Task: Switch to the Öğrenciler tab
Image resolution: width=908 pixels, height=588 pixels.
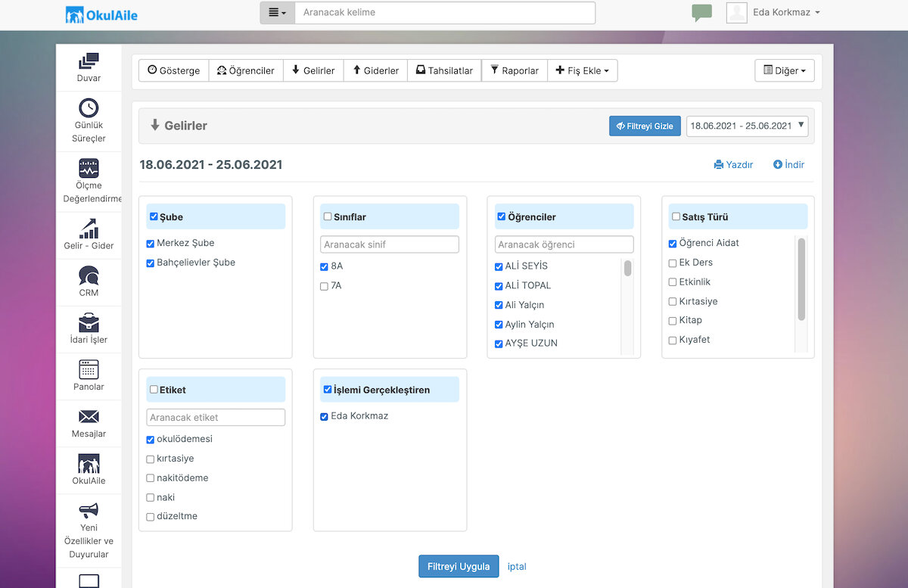Action: tap(246, 70)
